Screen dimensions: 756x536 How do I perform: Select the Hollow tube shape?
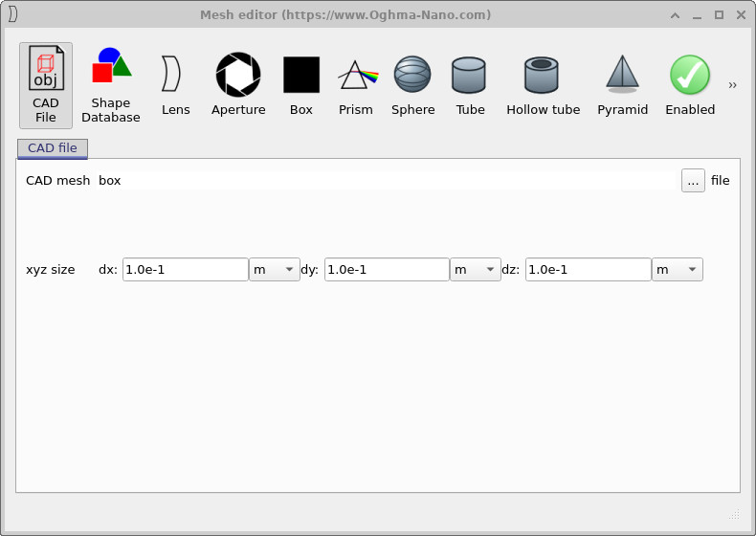(543, 85)
